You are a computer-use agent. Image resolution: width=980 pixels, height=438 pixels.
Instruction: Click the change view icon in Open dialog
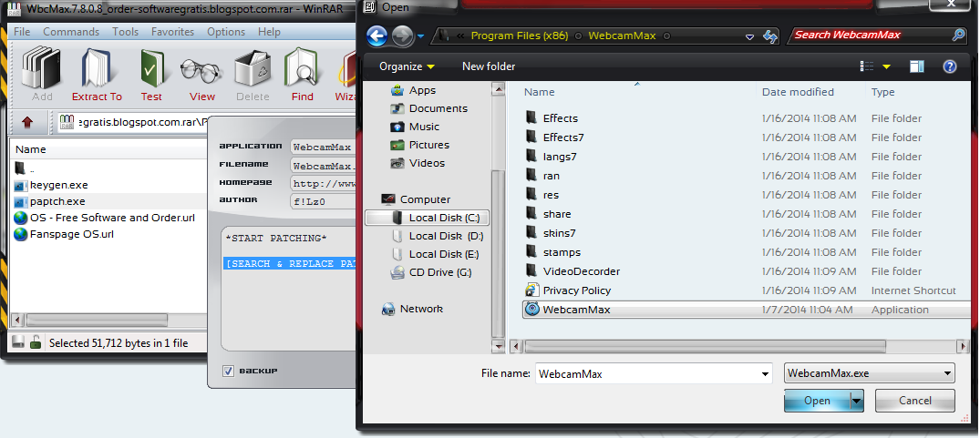point(867,66)
